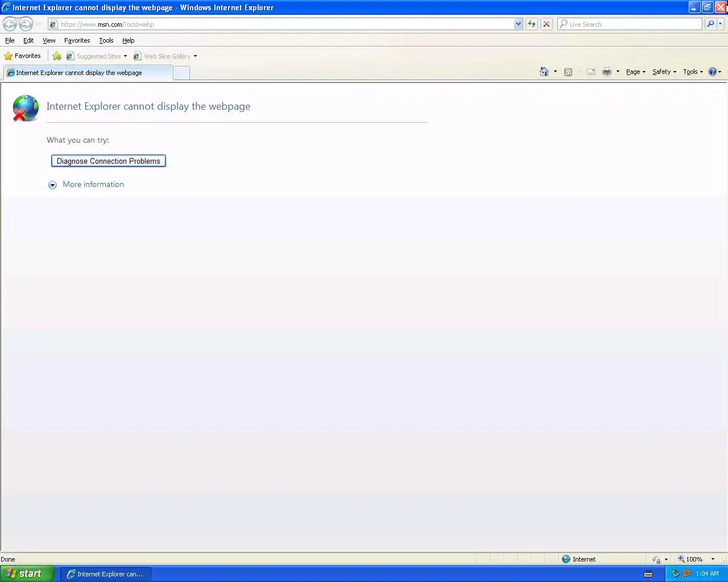Click the IE logo in title bar
Screen dimensions: 728x582
6,7
